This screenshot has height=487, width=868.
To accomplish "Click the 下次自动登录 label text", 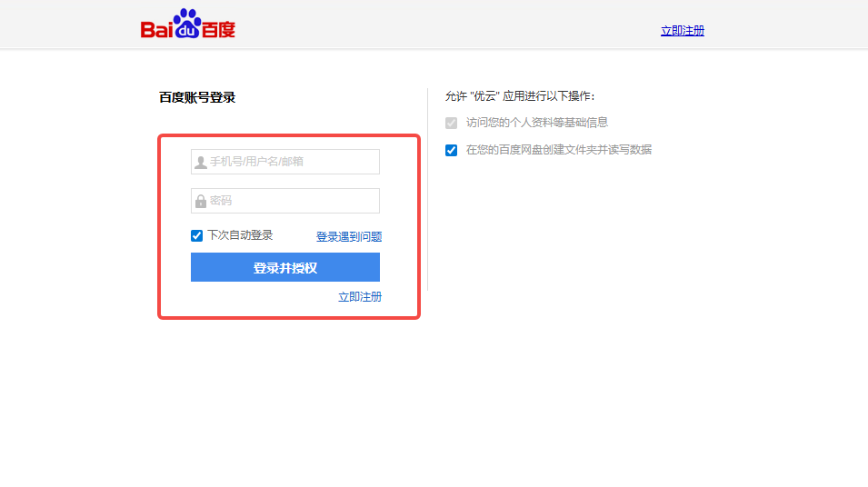I will pos(240,235).
